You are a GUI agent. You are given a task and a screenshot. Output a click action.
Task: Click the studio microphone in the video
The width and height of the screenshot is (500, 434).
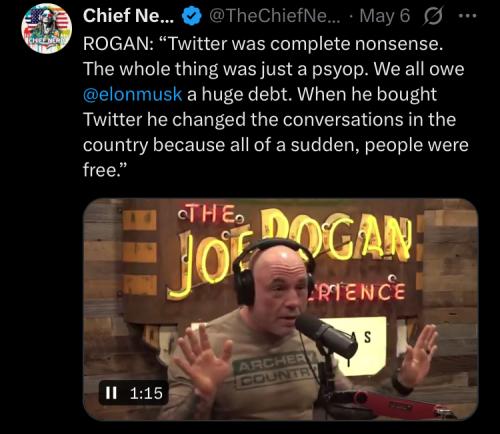(x=326, y=337)
